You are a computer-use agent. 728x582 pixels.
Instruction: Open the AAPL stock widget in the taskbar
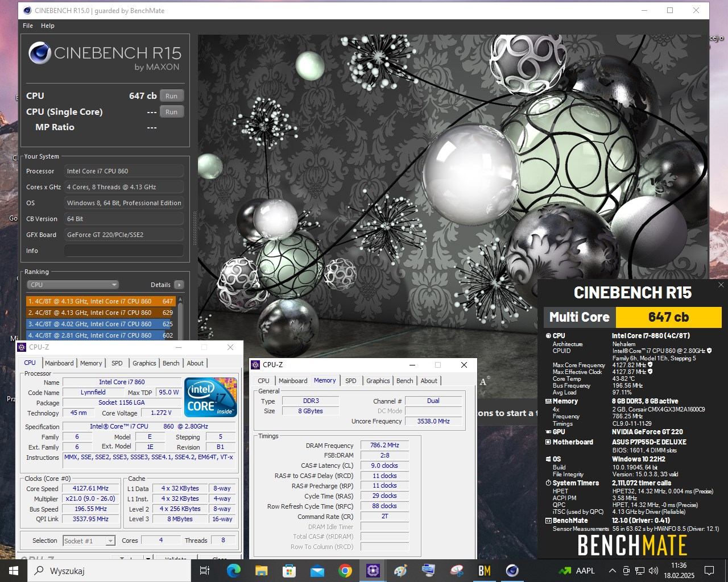point(576,571)
